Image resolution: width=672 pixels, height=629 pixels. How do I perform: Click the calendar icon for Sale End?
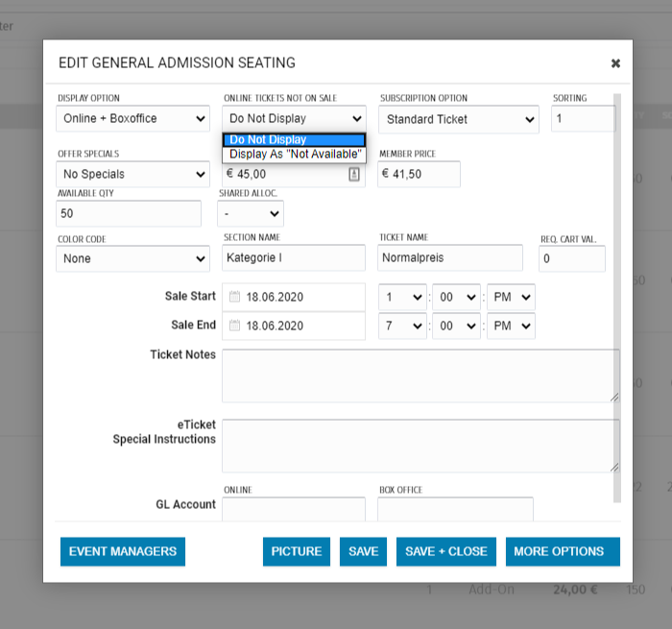pyautogui.click(x=234, y=326)
